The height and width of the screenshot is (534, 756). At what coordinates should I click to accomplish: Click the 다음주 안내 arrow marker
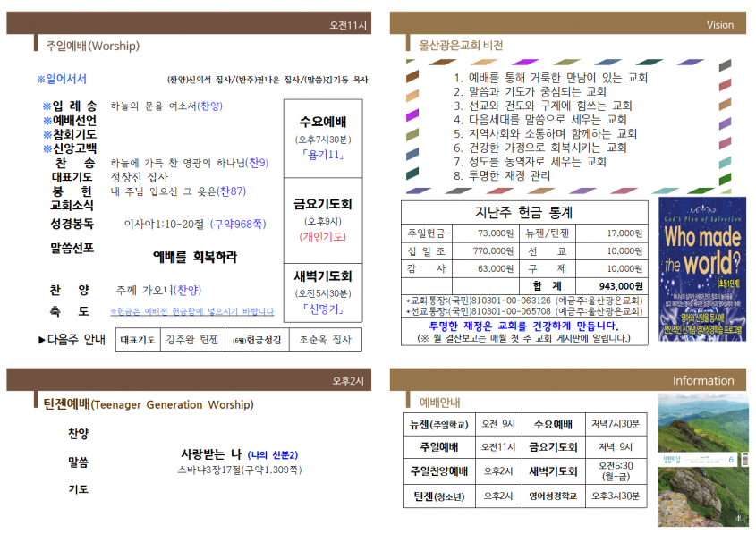(42, 340)
